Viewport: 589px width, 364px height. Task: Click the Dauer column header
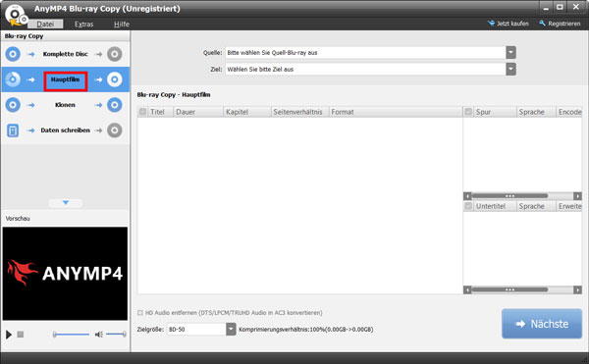(198, 112)
